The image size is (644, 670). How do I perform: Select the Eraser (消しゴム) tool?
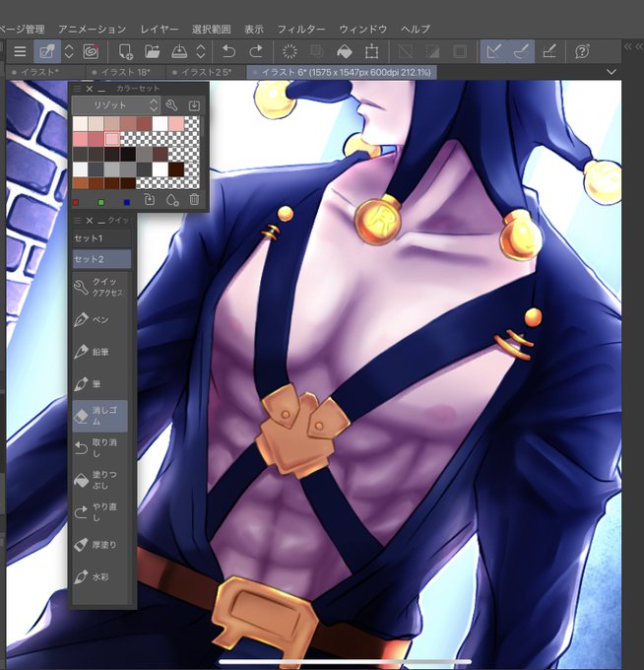pyautogui.click(x=99, y=416)
